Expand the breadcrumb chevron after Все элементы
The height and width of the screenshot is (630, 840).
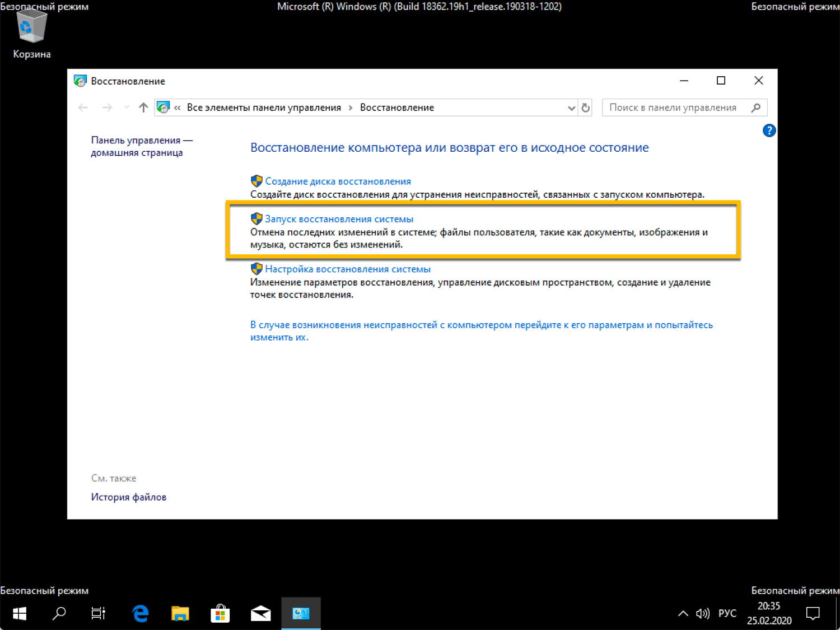tap(351, 108)
